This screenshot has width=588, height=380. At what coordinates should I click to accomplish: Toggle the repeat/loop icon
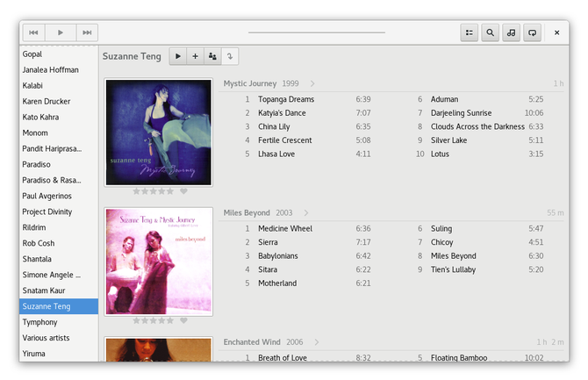coord(532,32)
